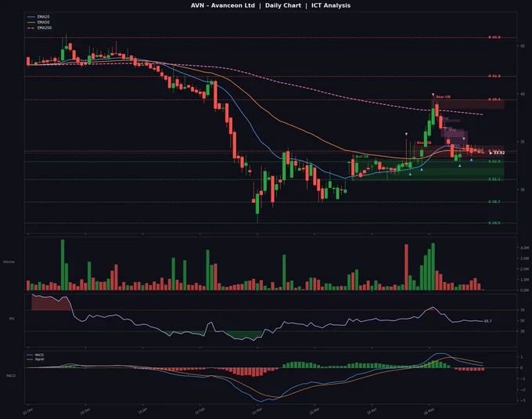
Task: Click the chart title 'AVN – Avanceon Ltd'
Action: [x=222, y=5]
